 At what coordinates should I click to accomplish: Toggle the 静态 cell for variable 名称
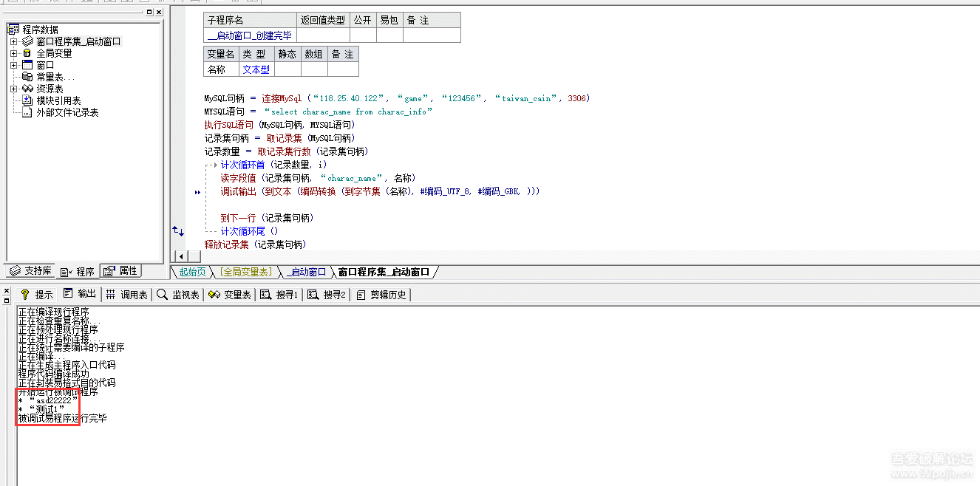pos(288,69)
